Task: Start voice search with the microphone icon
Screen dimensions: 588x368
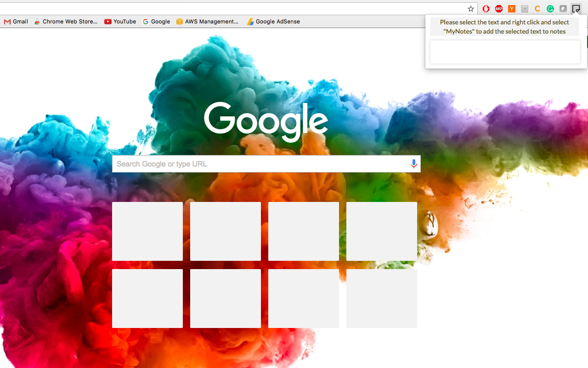Action: [x=413, y=163]
